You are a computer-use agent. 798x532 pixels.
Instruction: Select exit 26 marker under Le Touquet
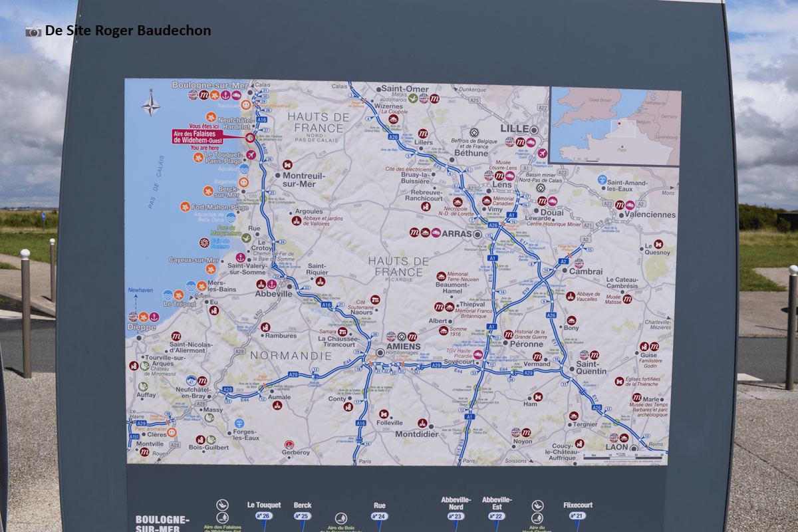(x=264, y=516)
